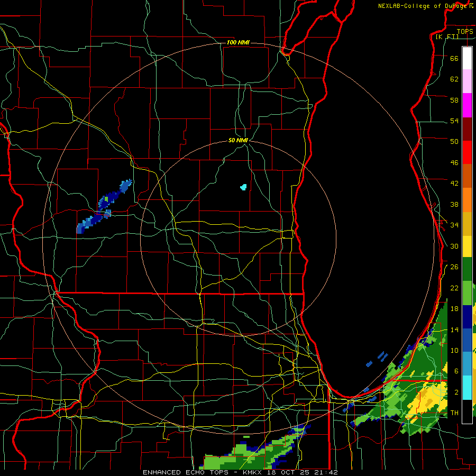Click the light blue legend swatch
This screenshot has height=476, width=476.
467,364
